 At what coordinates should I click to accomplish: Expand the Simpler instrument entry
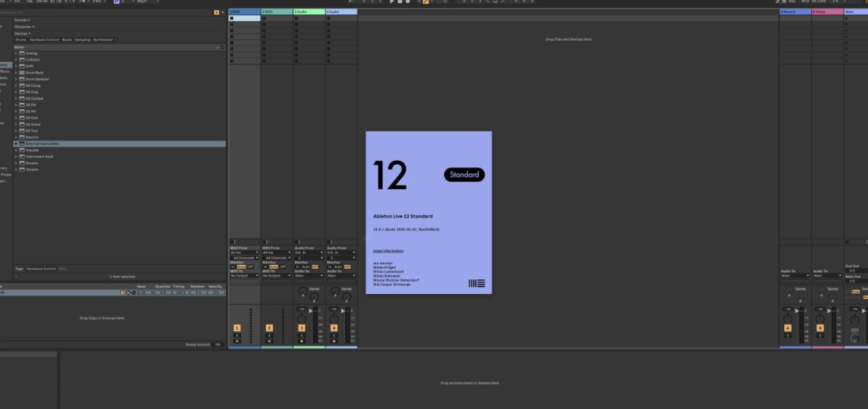[x=16, y=163]
